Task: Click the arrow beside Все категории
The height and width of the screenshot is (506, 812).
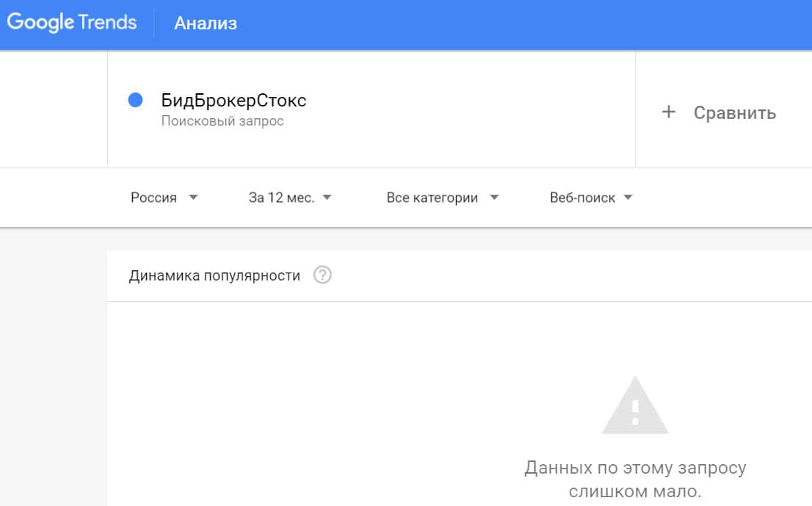Action: 494,198
